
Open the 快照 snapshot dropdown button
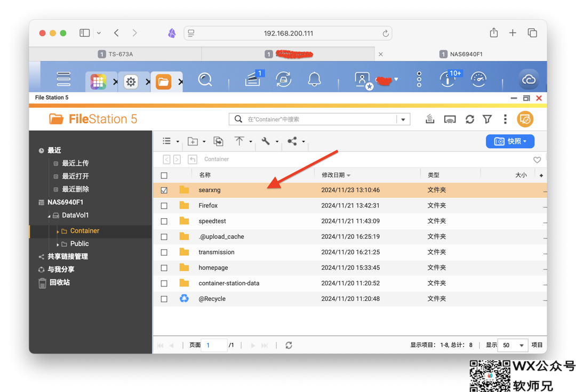[510, 141]
